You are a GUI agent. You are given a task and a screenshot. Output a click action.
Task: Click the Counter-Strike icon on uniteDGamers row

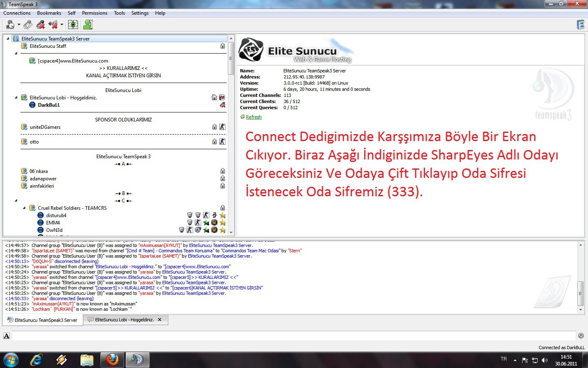pyautogui.click(x=223, y=127)
